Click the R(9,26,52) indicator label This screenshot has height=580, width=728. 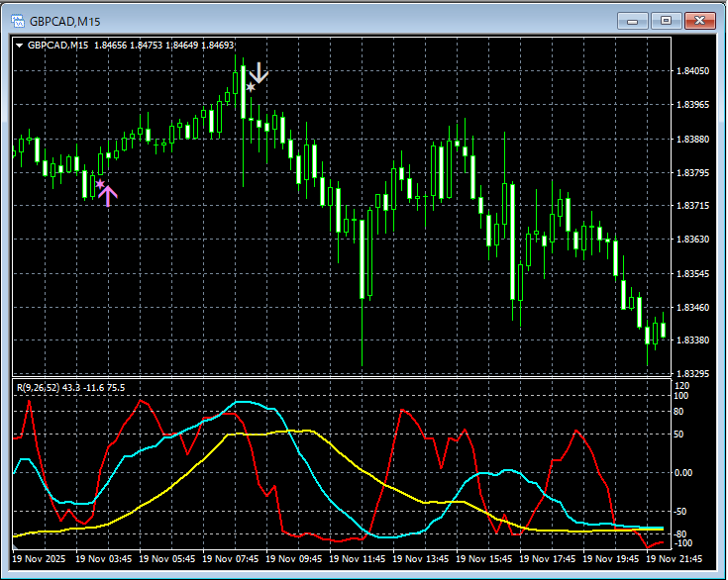tap(38, 387)
